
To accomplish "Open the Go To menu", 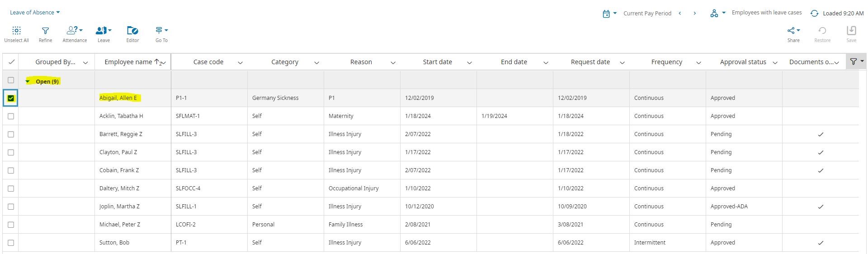I will pos(161,31).
